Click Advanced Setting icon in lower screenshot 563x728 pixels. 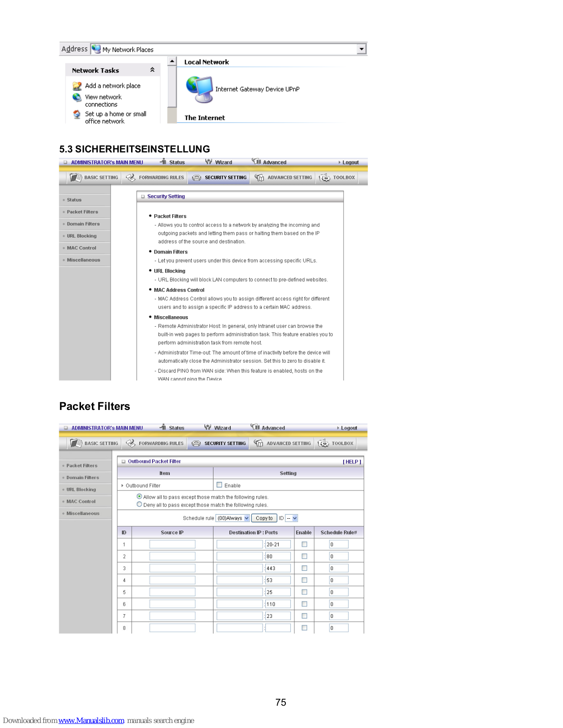pos(259,443)
